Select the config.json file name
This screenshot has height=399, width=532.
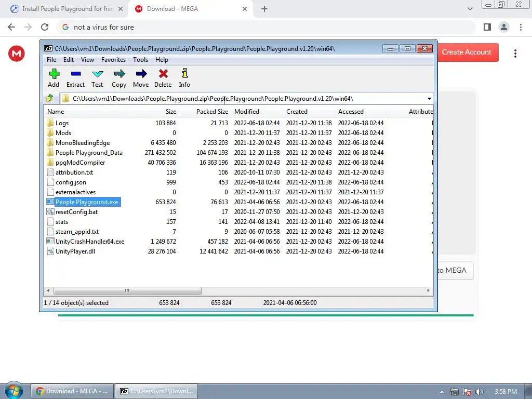[x=71, y=182]
